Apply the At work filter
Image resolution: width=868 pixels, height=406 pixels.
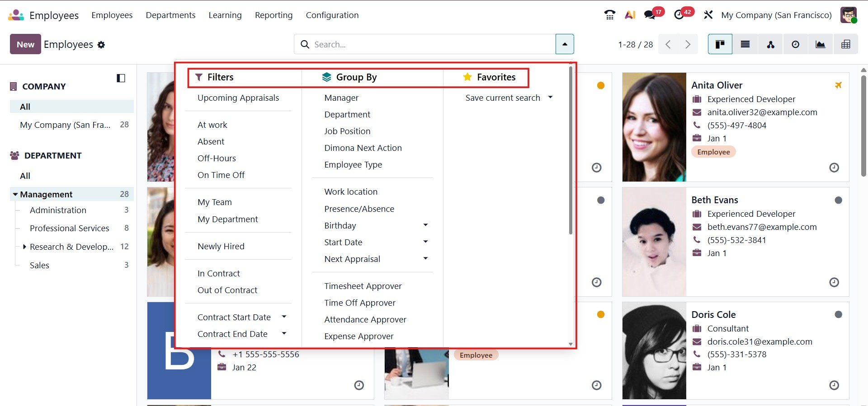tap(212, 125)
